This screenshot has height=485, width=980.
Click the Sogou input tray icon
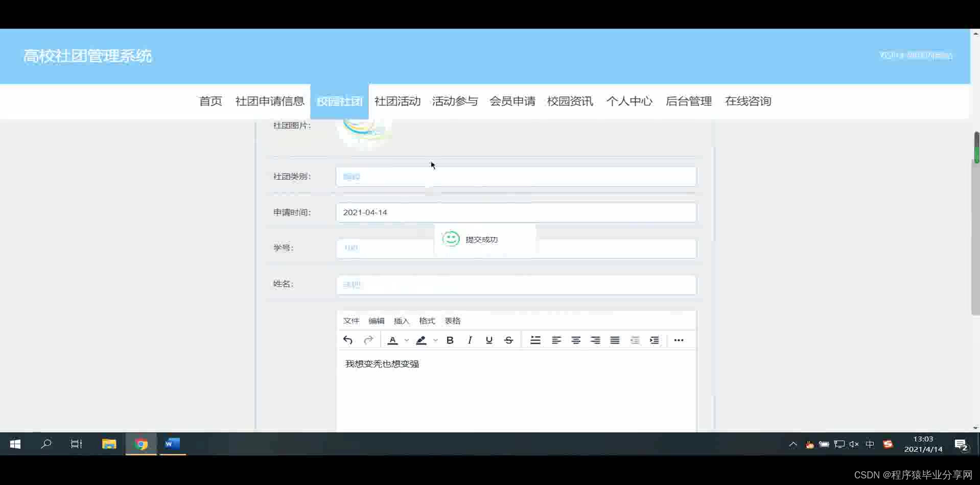(888, 444)
